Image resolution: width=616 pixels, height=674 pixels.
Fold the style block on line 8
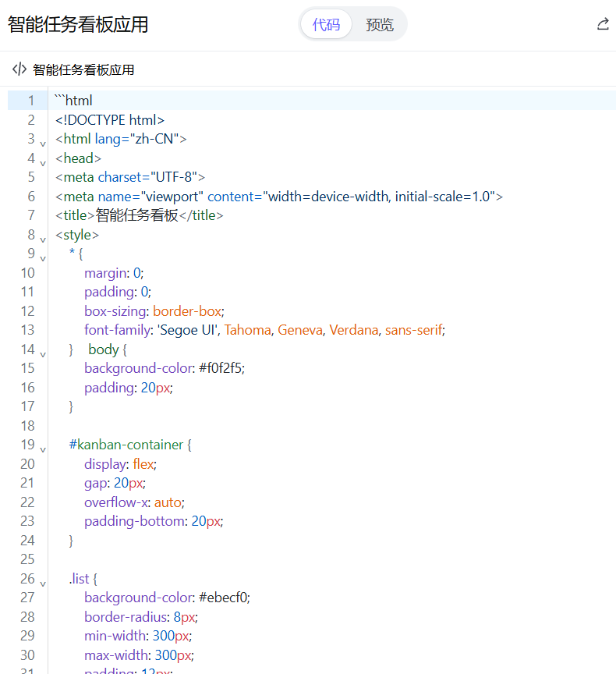(43, 239)
